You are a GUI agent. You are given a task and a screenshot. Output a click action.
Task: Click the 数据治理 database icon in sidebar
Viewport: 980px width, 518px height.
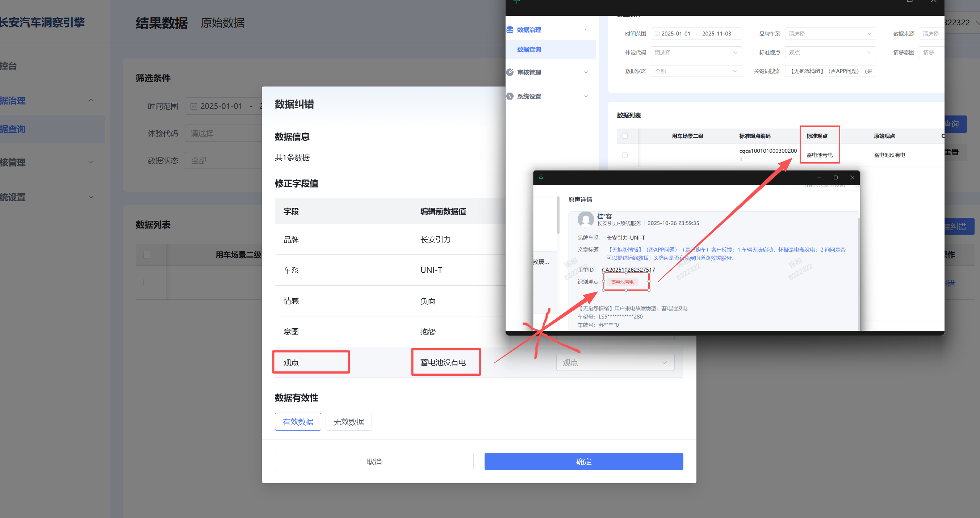tap(510, 30)
